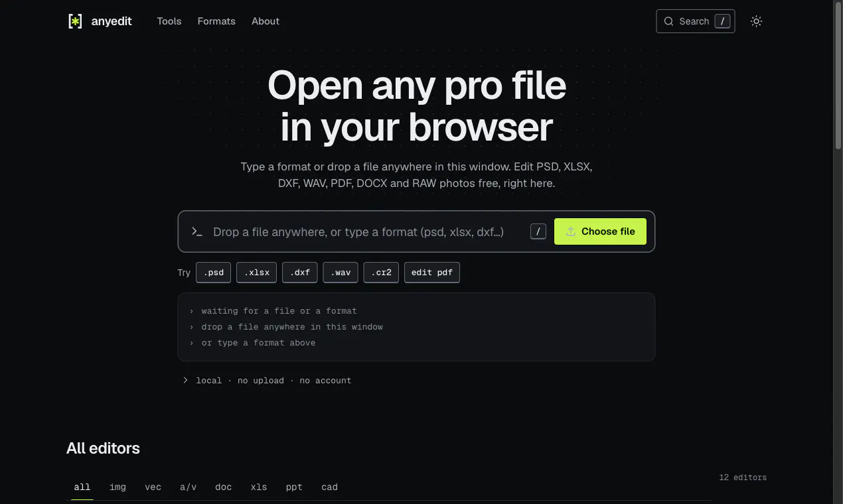Click 'or type a format above' line
The height and width of the screenshot is (504, 843).
click(258, 343)
